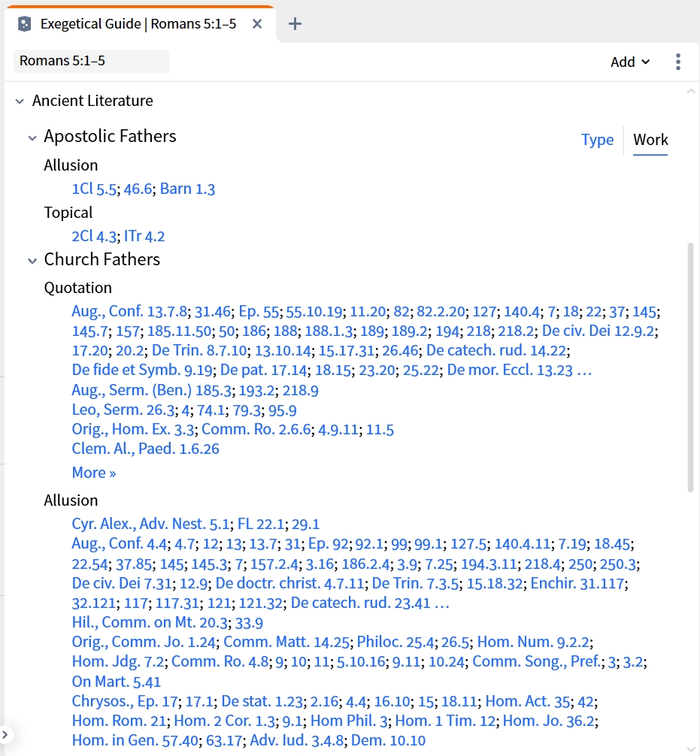The width and height of the screenshot is (700, 756).
Task: Click the vertical scrollbar thumb
Action: click(691, 367)
